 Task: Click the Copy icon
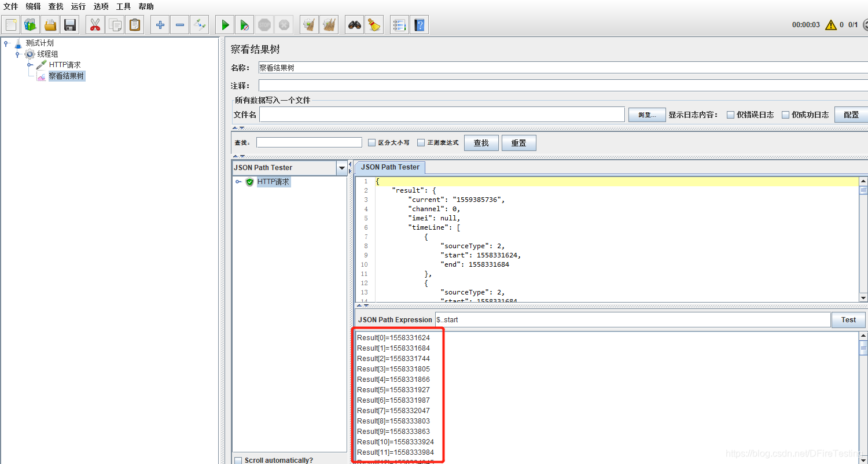115,25
